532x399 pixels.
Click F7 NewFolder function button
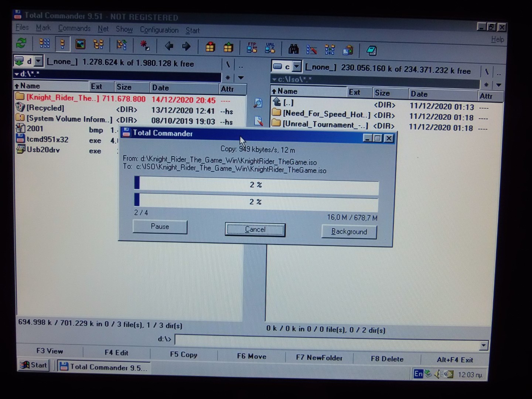[319, 358]
